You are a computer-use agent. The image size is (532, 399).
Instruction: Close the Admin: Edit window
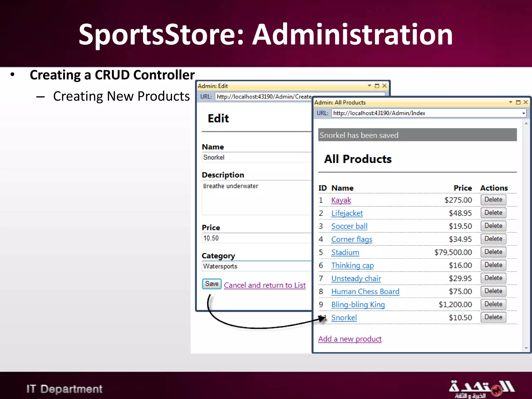385,85
